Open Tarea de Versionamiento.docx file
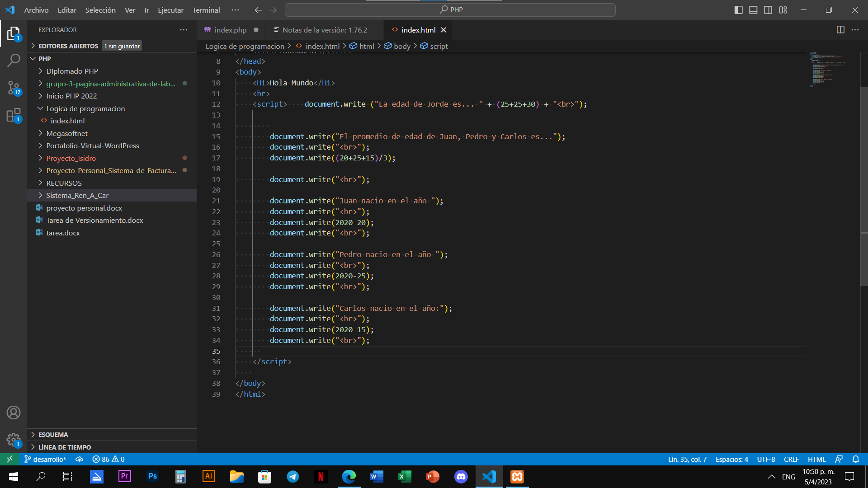 [112, 220]
